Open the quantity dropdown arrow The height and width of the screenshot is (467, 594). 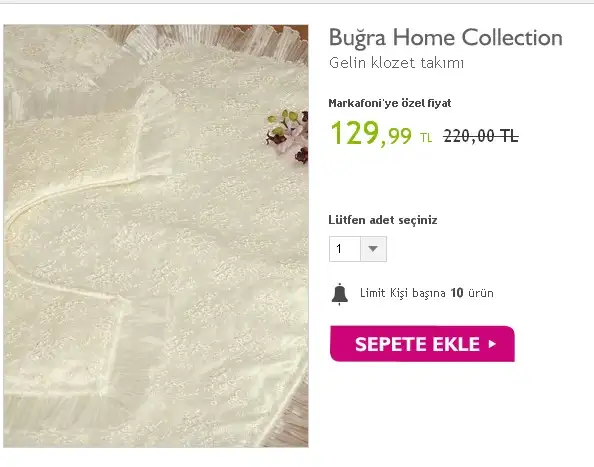(373, 249)
